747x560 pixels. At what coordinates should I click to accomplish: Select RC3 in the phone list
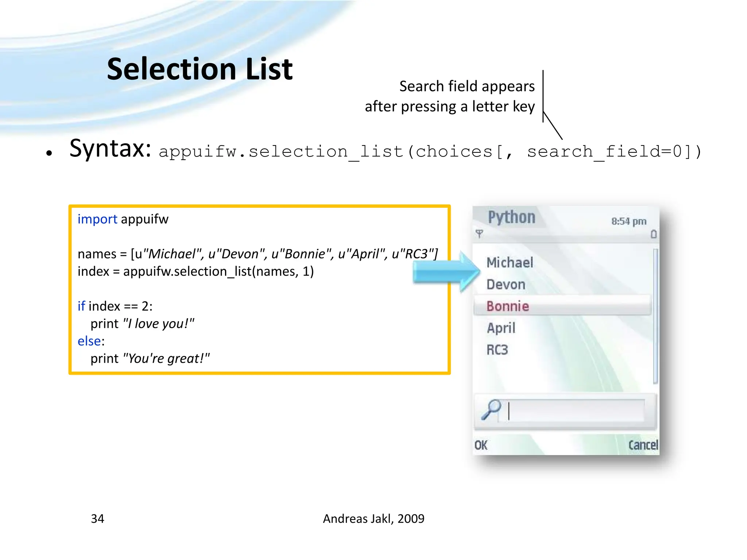click(x=497, y=350)
